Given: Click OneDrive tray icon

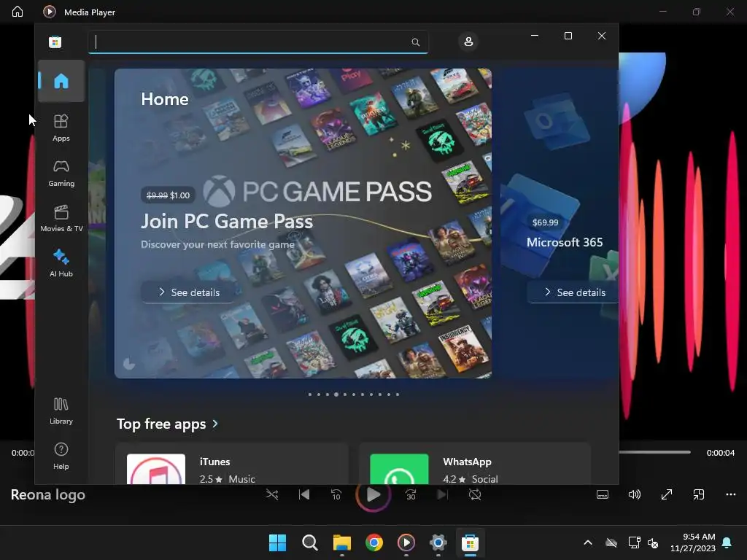Looking at the screenshot, I should click(x=611, y=542).
